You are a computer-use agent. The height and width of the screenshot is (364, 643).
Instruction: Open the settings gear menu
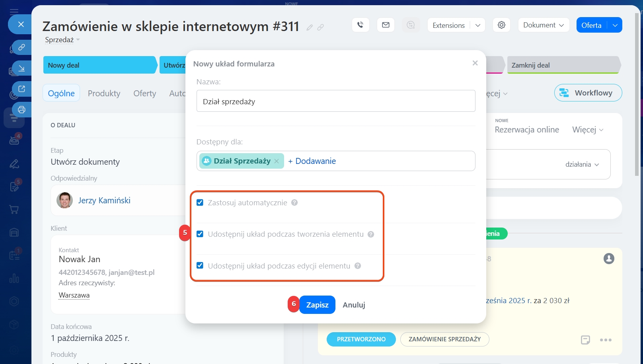point(501,25)
